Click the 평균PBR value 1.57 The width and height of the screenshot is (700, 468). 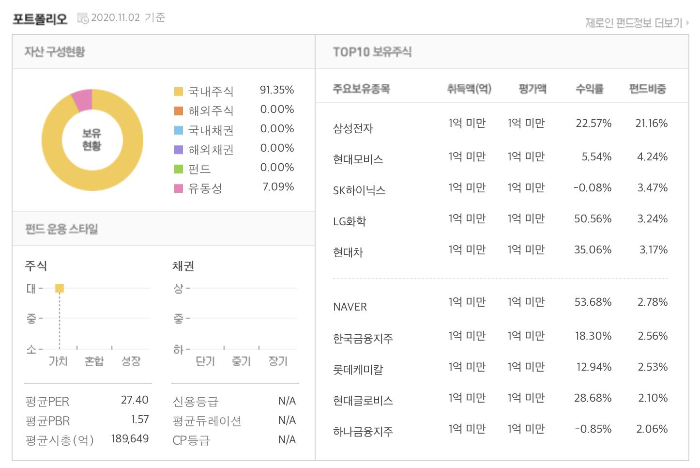click(140, 419)
